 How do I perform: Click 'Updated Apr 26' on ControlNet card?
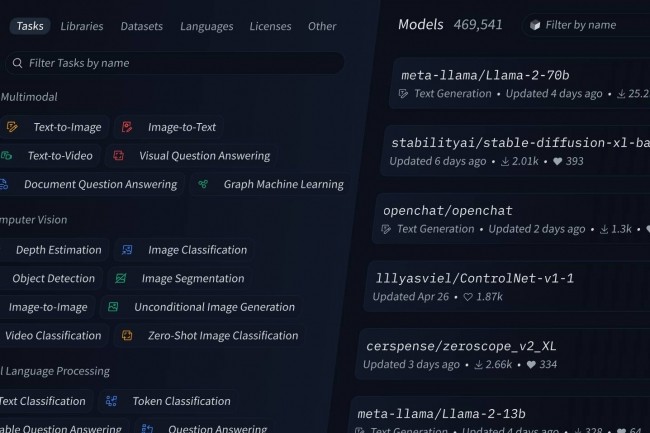point(410,297)
